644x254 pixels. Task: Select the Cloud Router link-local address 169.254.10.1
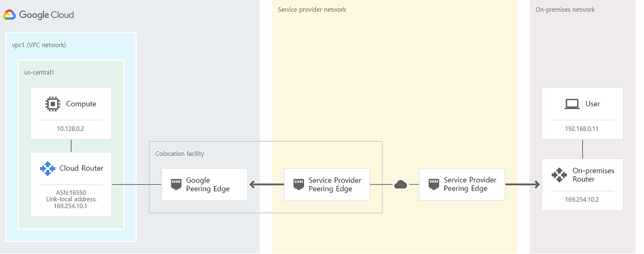coord(70,206)
